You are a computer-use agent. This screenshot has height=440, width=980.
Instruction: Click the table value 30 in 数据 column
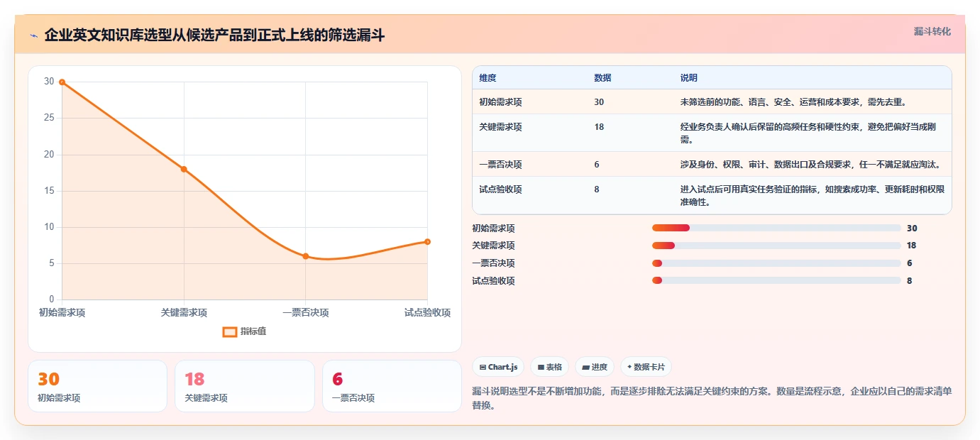click(x=599, y=102)
